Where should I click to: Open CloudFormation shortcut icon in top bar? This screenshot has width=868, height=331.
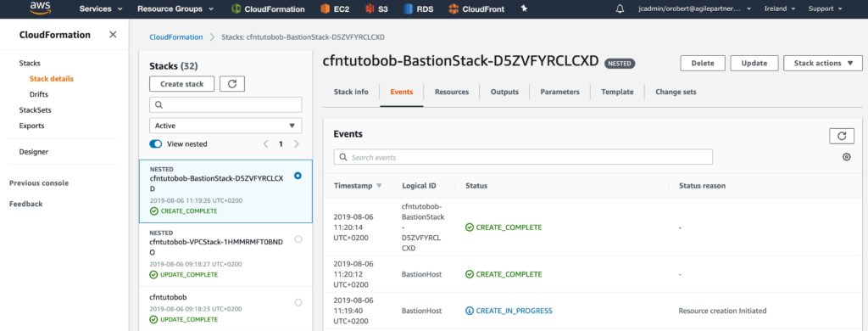pyautogui.click(x=236, y=8)
